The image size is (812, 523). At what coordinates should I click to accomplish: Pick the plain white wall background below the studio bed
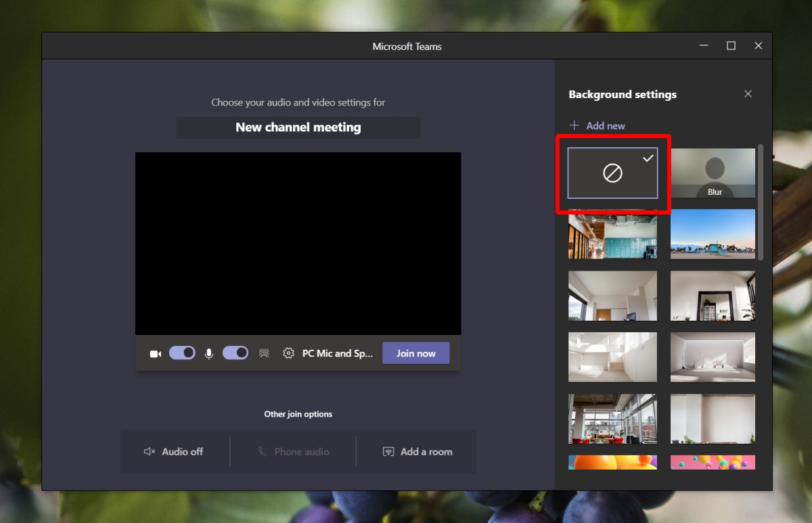(x=713, y=419)
